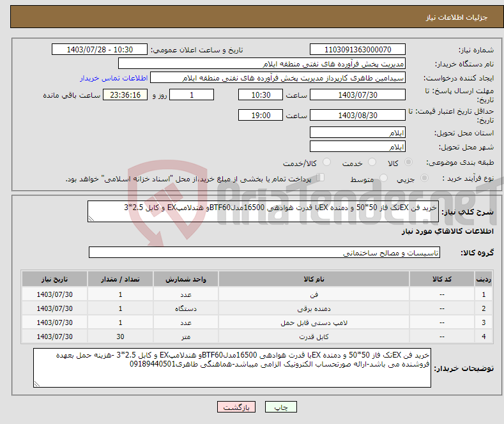Select the خدمت radio button
The height and width of the screenshot is (424, 504).
pos(372,162)
